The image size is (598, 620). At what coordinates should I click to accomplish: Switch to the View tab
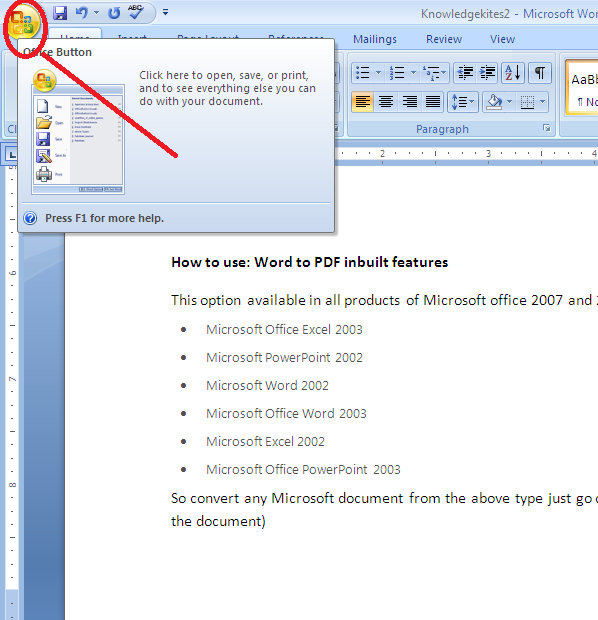click(502, 39)
